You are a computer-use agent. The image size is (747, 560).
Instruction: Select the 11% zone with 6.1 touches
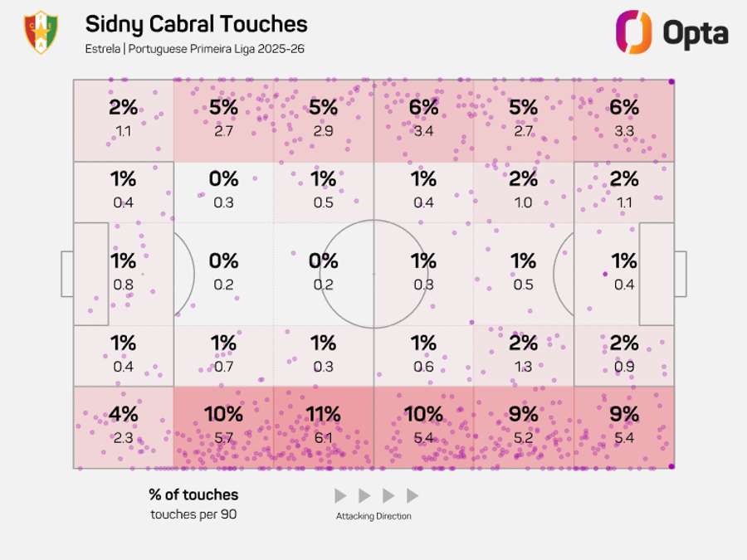[x=324, y=426]
